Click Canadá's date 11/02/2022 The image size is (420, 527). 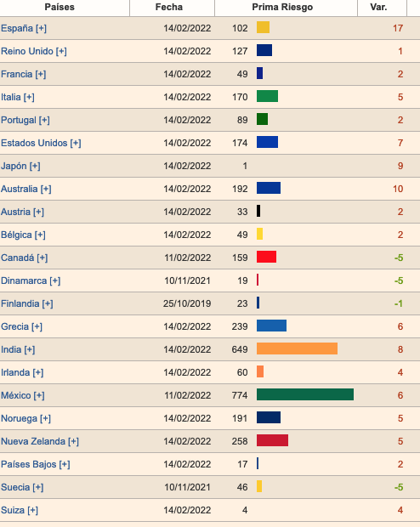187,258
